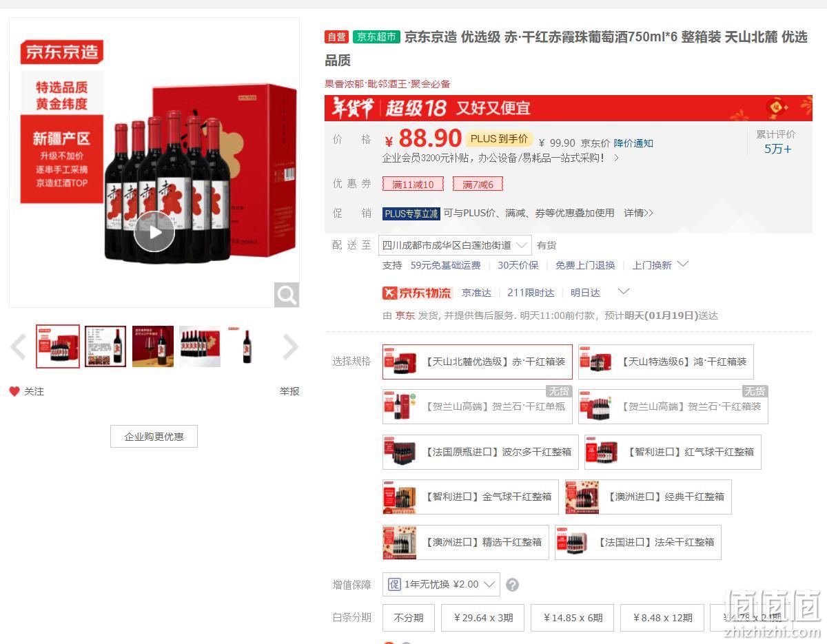Screen dimensions: 827x644
Task: Open enterprise member offer arrow after 一站式采购
Action: (616, 158)
